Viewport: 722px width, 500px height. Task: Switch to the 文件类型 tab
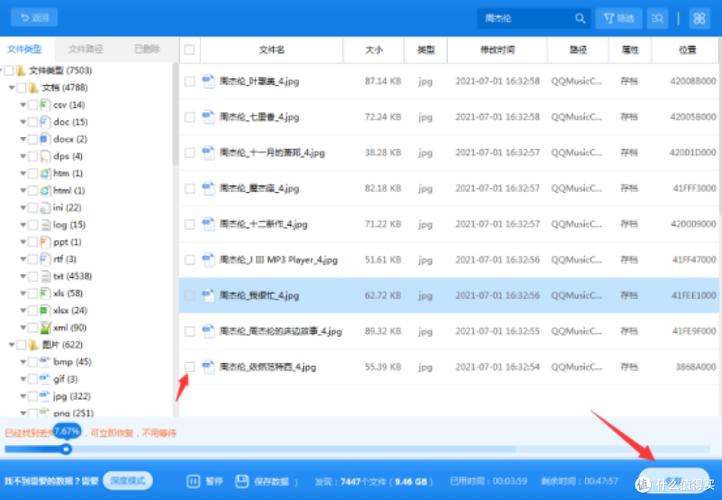(x=24, y=49)
